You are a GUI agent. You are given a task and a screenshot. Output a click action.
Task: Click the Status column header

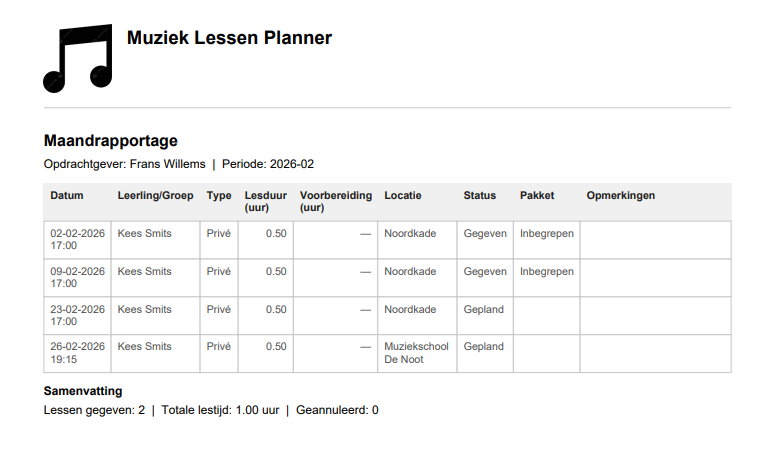pyautogui.click(x=479, y=196)
